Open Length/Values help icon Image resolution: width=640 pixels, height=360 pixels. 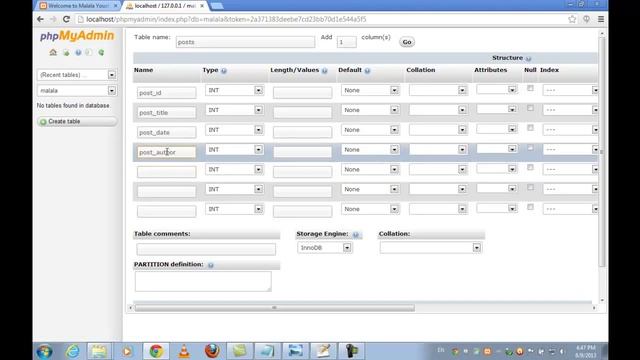tap(324, 71)
